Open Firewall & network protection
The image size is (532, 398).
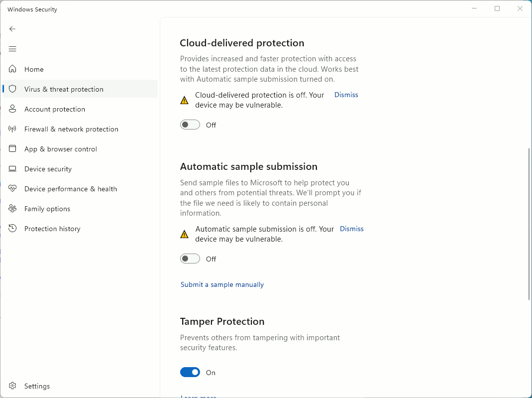(x=80, y=129)
